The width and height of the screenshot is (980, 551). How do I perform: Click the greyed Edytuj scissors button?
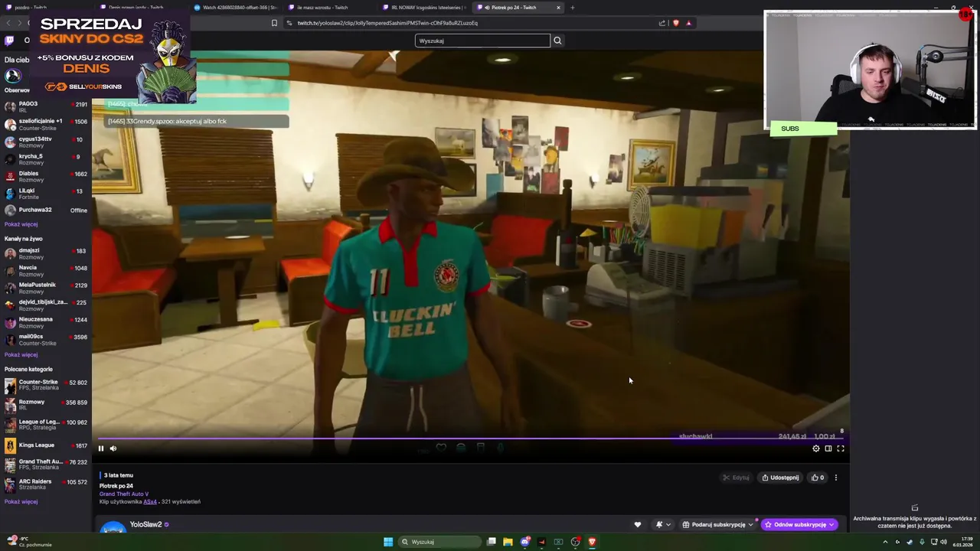point(736,478)
